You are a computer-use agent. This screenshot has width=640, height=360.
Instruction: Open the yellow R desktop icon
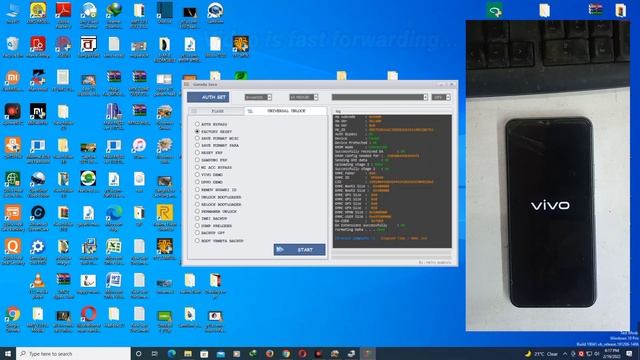click(164, 217)
